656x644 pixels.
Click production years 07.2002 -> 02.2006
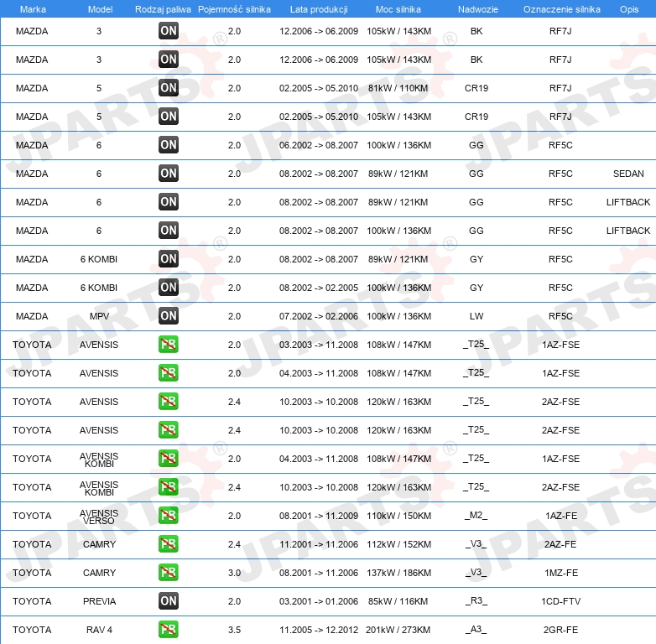319,316
